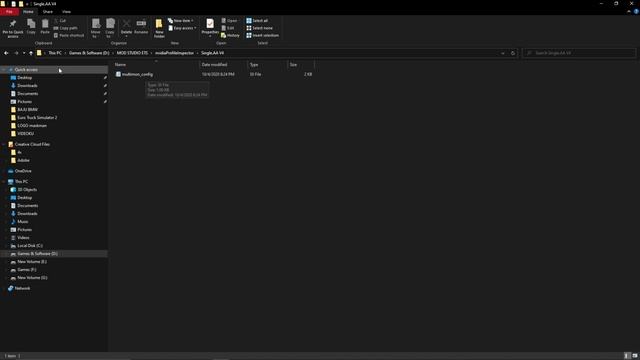The height and width of the screenshot is (360, 640).
Task: Click This PC in address breadcrumb
Action: click(55, 53)
